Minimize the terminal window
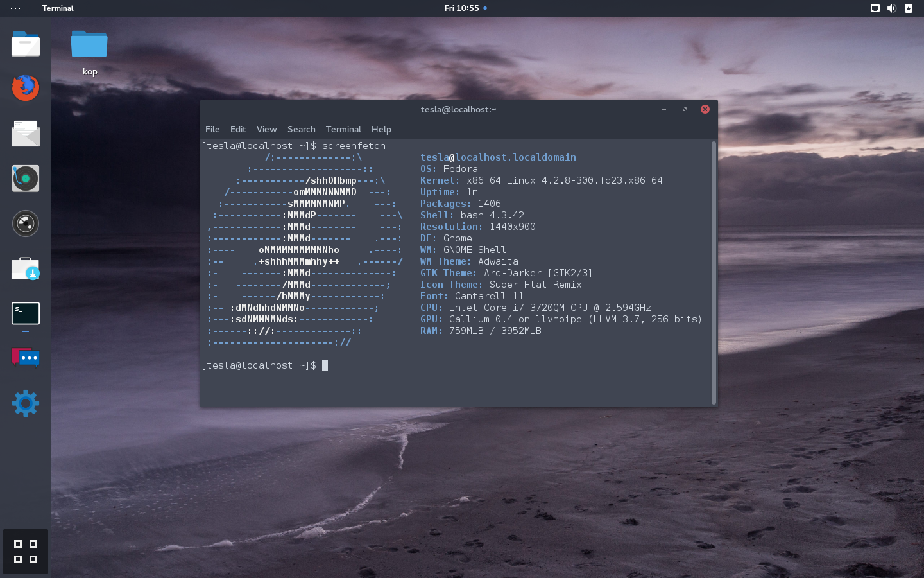Image resolution: width=924 pixels, height=578 pixels. point(664,109)
